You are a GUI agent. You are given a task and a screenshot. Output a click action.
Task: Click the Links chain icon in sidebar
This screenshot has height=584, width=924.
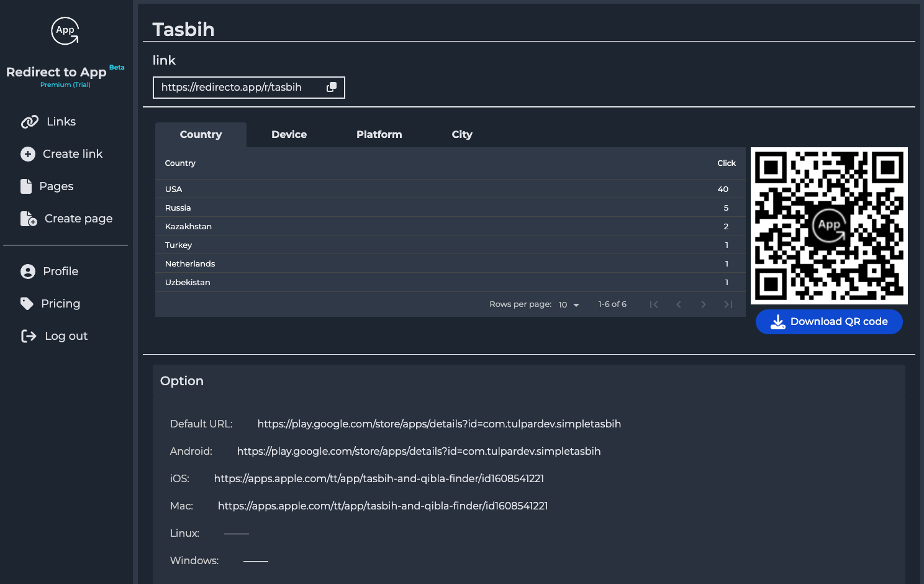(x=29, y=122)
